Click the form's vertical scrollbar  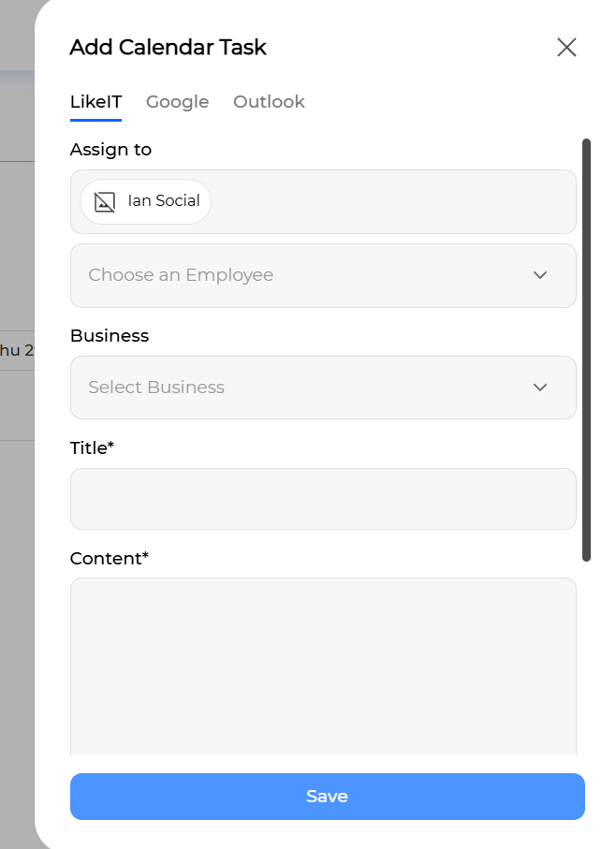pos(586,350)
